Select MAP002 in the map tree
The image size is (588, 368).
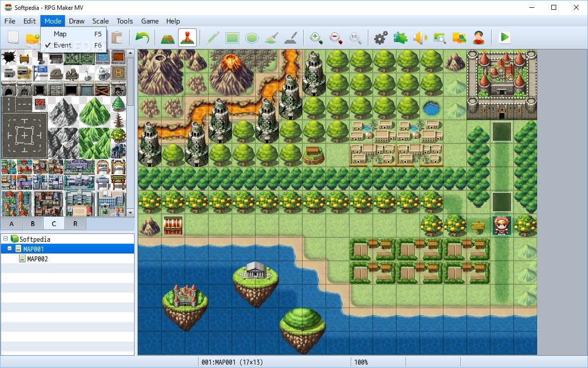click(x=37, y=258)
